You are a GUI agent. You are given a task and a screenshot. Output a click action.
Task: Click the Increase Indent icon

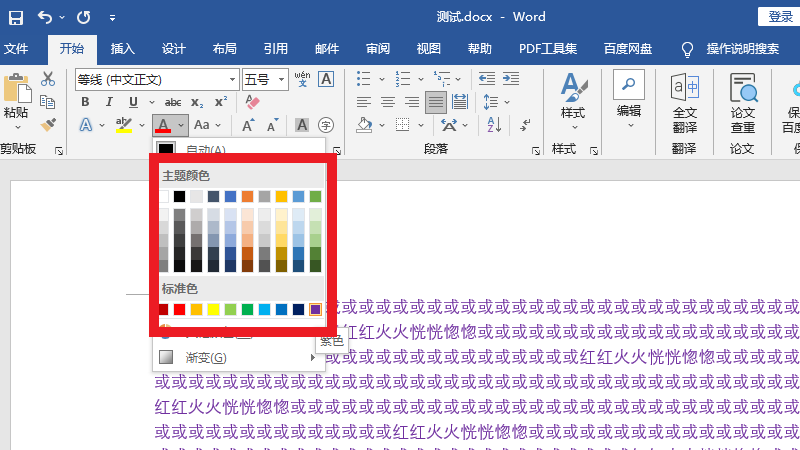coord(513,79)
